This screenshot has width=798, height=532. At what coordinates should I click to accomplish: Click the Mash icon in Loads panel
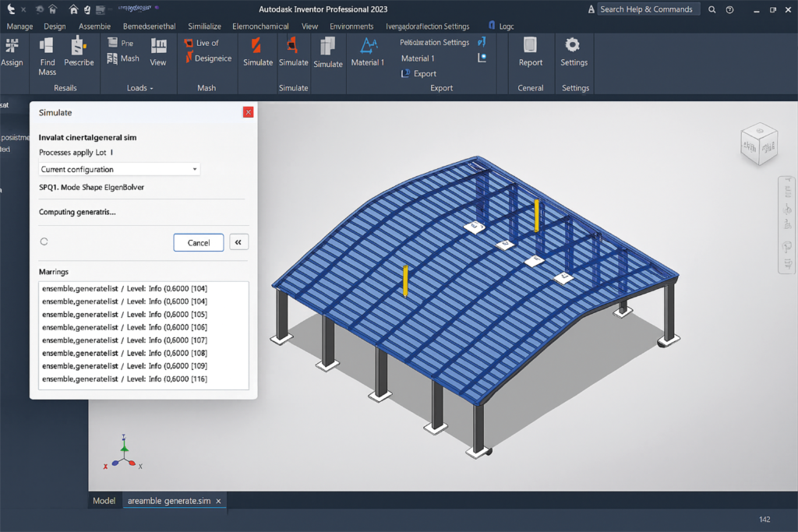point(113,58)
